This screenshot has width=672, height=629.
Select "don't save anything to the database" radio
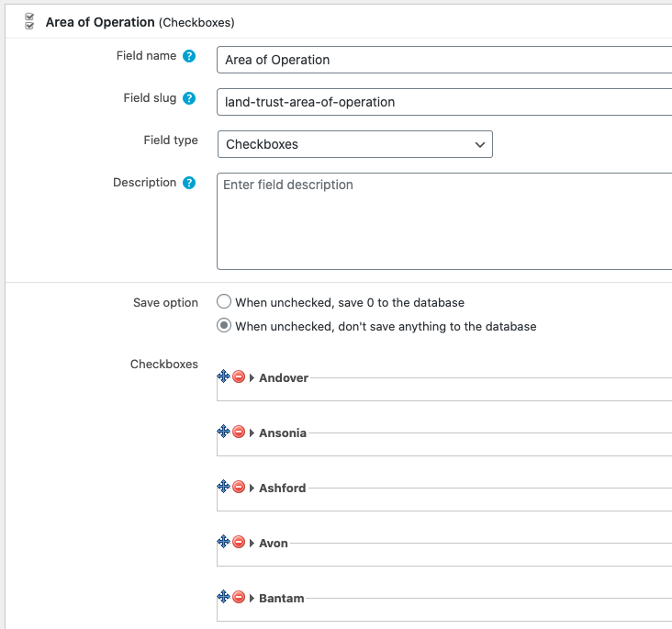[x=224, y=325]
